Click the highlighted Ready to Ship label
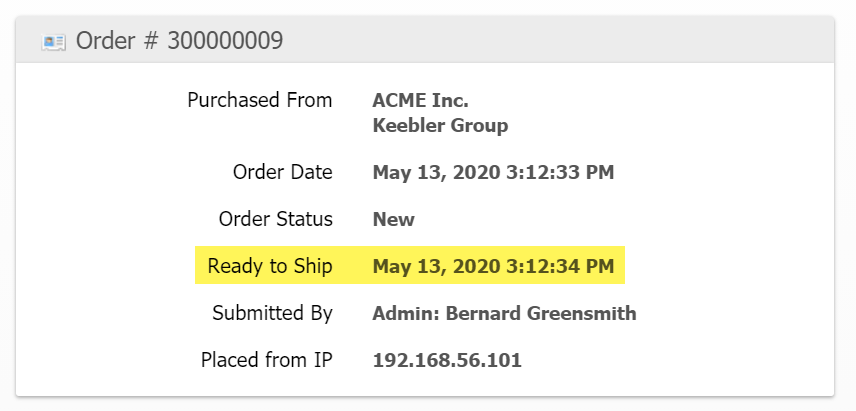Screen dimensions: 856x411 point(269,266)
